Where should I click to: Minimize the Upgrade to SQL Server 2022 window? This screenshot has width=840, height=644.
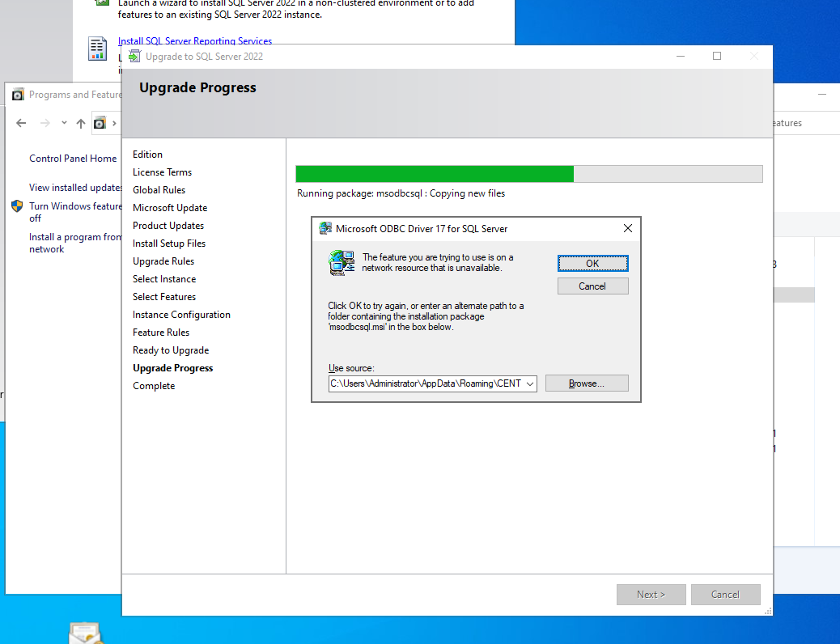tap(681, 57)
